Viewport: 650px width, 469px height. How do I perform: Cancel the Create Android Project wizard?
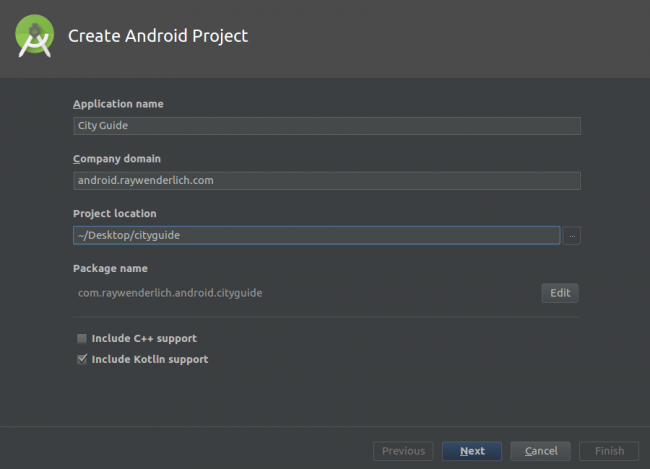click(x=541, y=451)
